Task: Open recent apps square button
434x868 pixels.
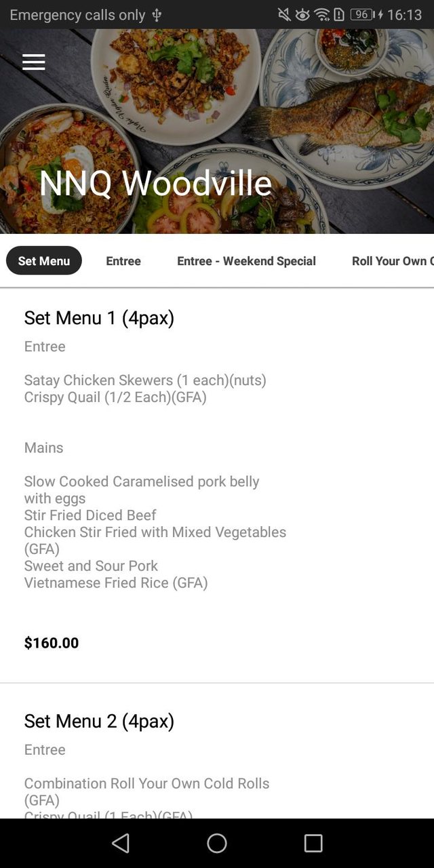Action: pos(313,843)
